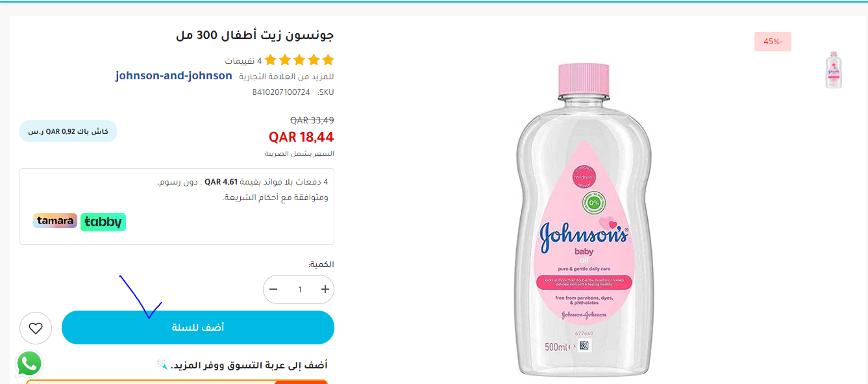Click the installment payment info box

[x=177, y=207]
